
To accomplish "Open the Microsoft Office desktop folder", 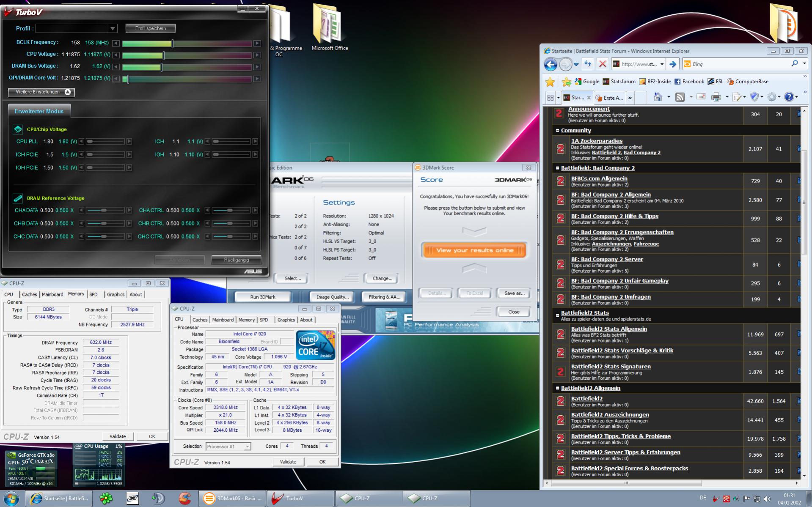I will coord(330,28).
